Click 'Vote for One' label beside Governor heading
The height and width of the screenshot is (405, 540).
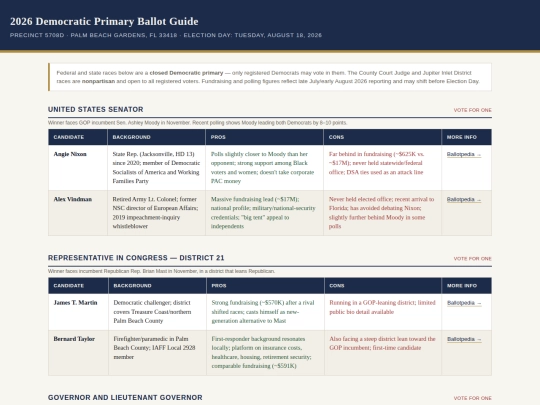pos(472,398)
